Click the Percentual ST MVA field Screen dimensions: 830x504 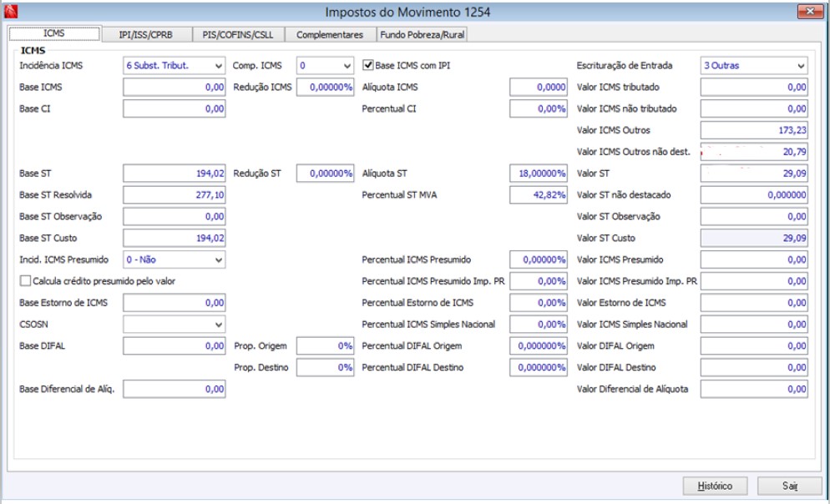click(539, 195)
